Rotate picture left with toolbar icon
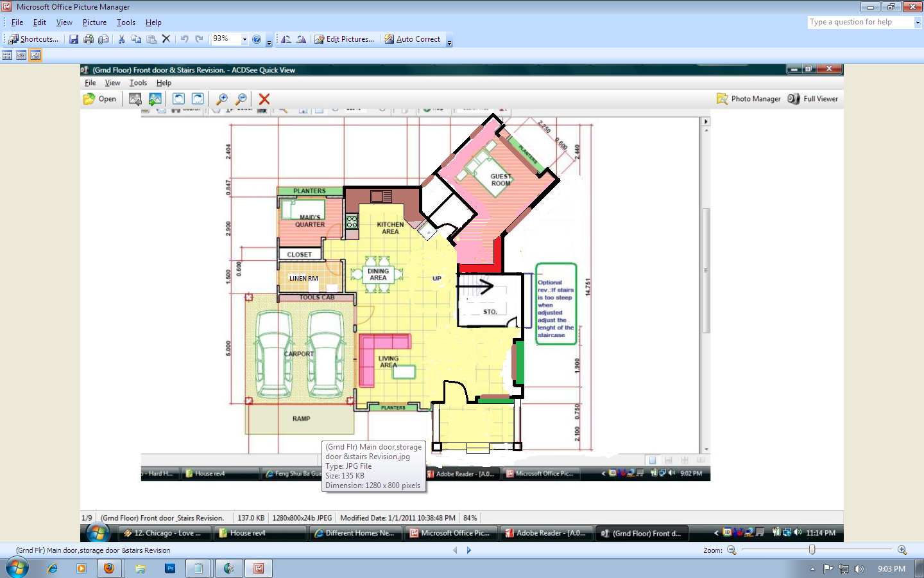Screen dimensions: 924x578 coord(286,39)
